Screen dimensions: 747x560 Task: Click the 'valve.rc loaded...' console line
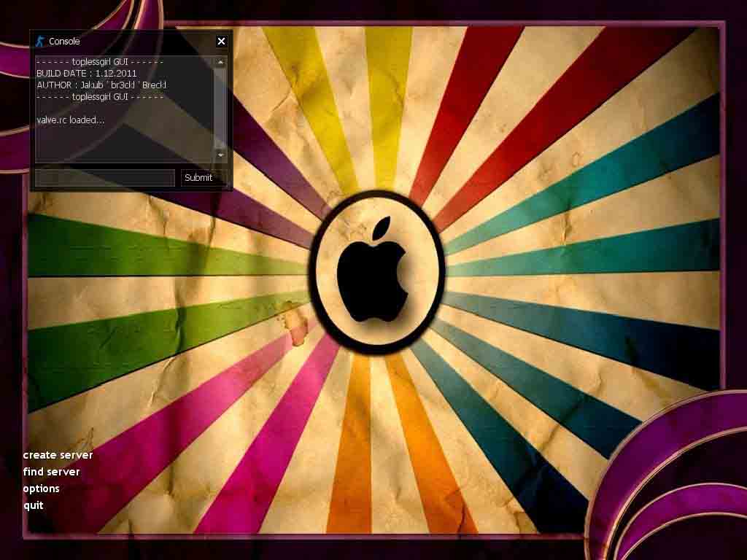pyautogui.click(x=71, y=120)
